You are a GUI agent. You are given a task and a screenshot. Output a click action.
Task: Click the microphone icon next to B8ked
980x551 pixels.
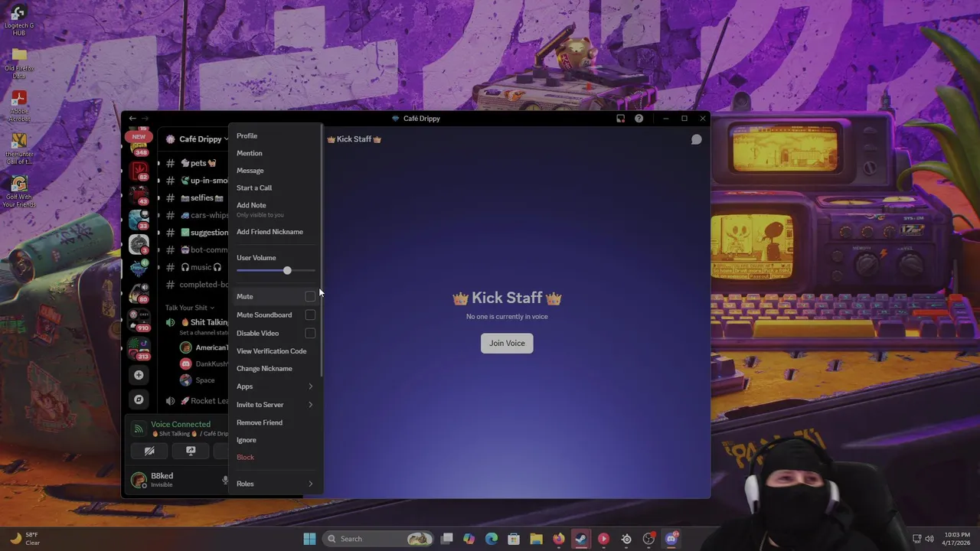[x=225, y=480]
